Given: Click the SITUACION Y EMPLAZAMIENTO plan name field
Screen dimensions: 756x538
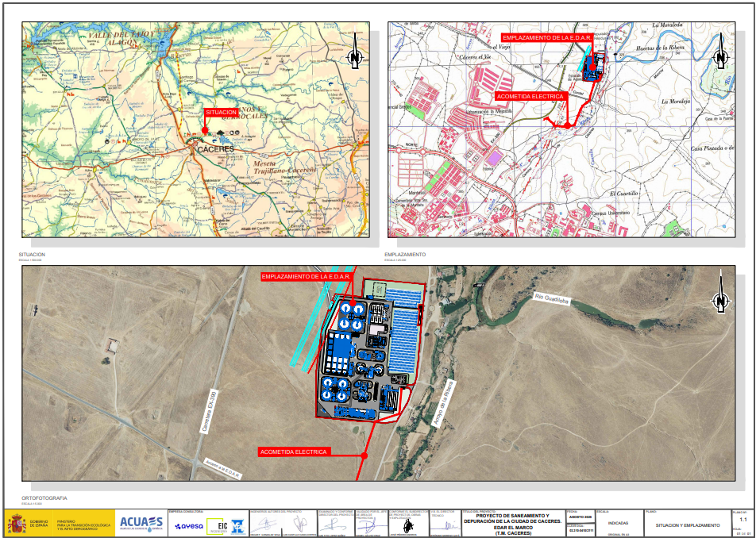Looking at the screenshot, I should [688, 525].
